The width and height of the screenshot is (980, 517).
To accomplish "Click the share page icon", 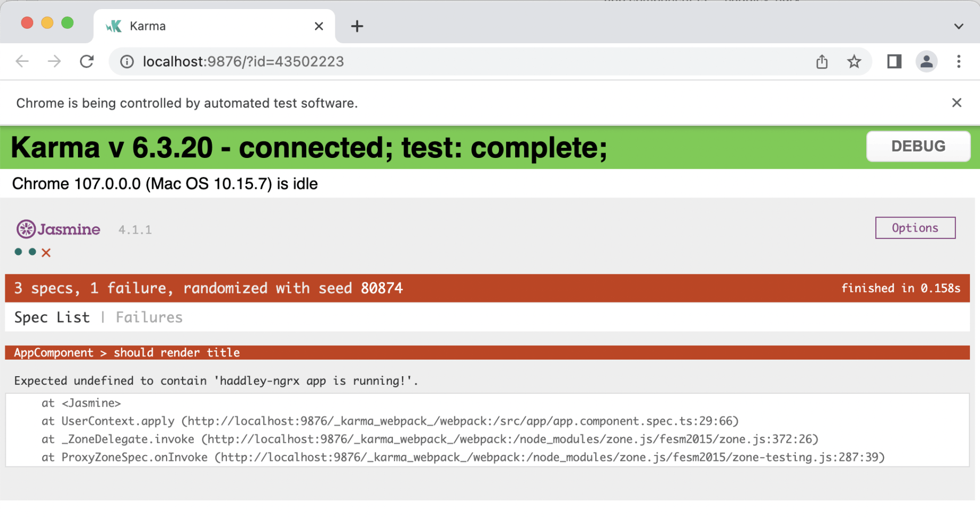I will 822,62.
